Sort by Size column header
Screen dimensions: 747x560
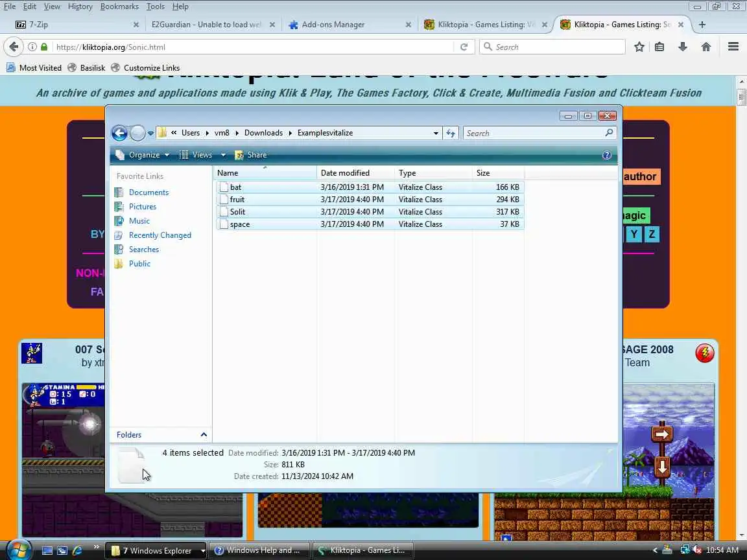498,173
